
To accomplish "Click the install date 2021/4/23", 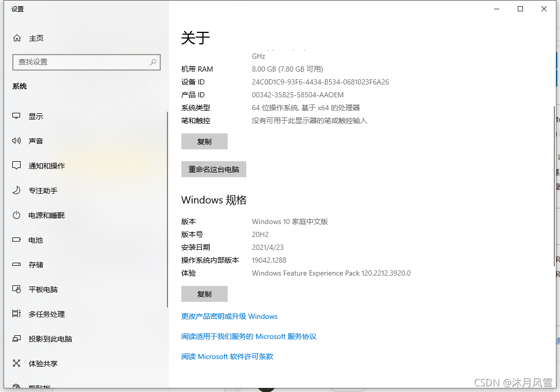I will coord(267,247).
